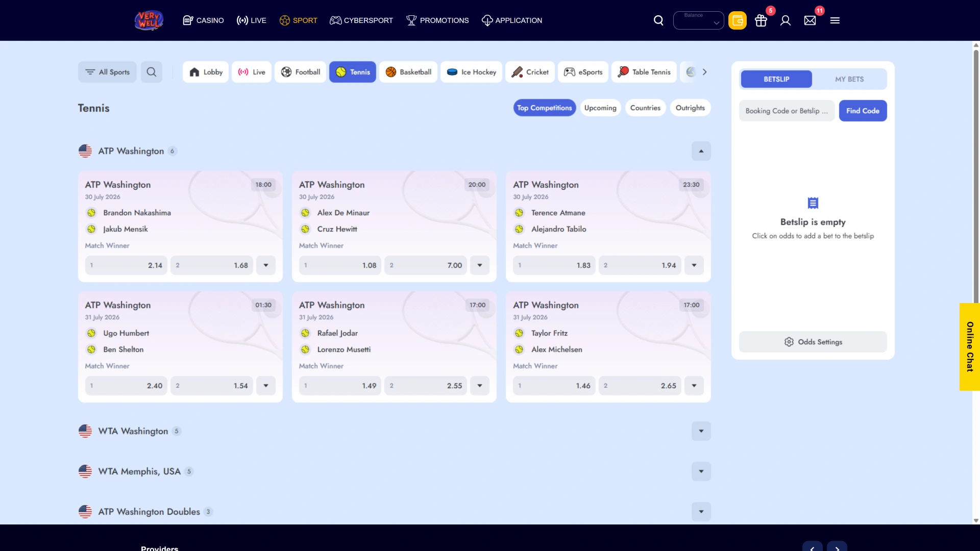Click the previous providers arrow

pyautogui.click(x=812, y=547)
